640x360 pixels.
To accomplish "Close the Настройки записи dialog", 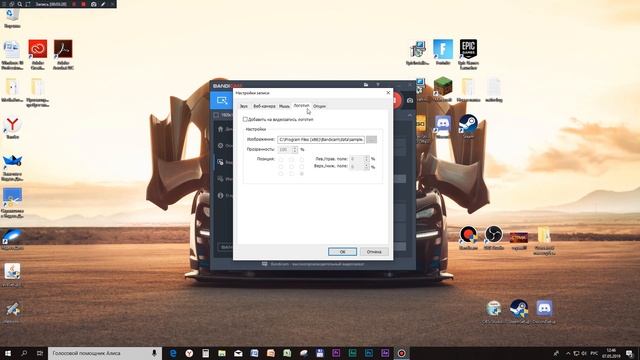I will click(x=388, y=93).
